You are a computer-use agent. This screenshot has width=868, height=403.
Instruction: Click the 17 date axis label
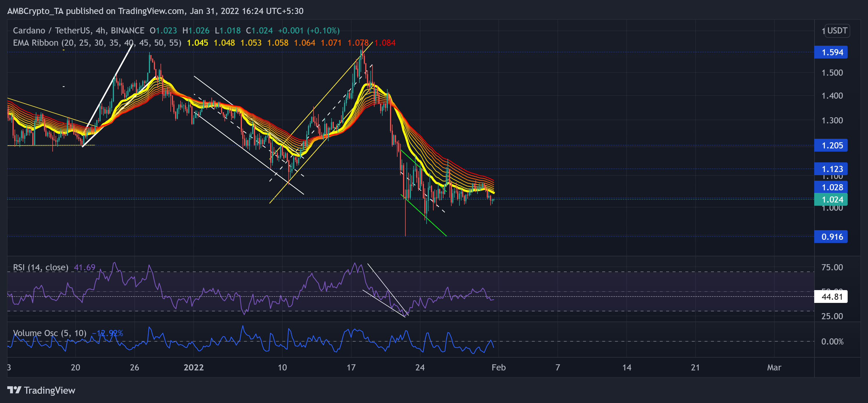[x=351, y=367]
